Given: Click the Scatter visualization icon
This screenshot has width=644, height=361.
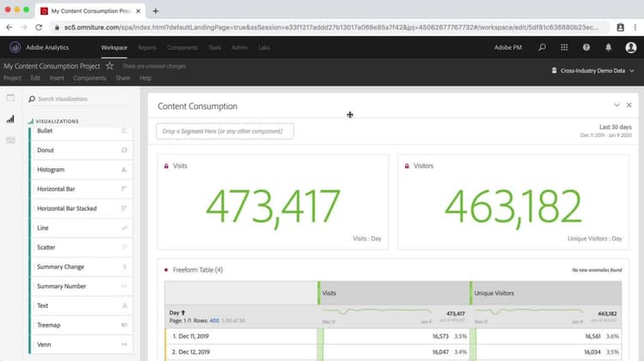Looking at the screenshot, I should tap(124, 247).
